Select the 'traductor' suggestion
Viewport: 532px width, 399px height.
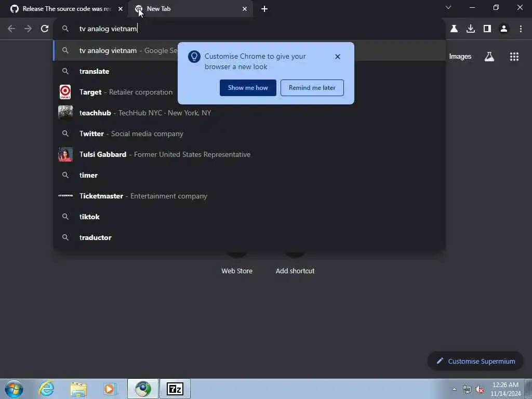[x=249, y=237]
